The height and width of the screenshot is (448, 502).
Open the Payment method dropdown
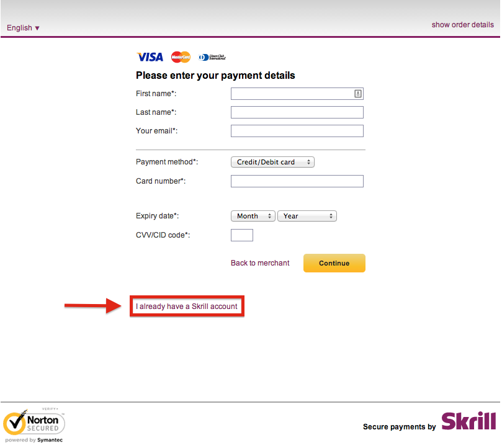pyautogui.click(x=273, y=163)
